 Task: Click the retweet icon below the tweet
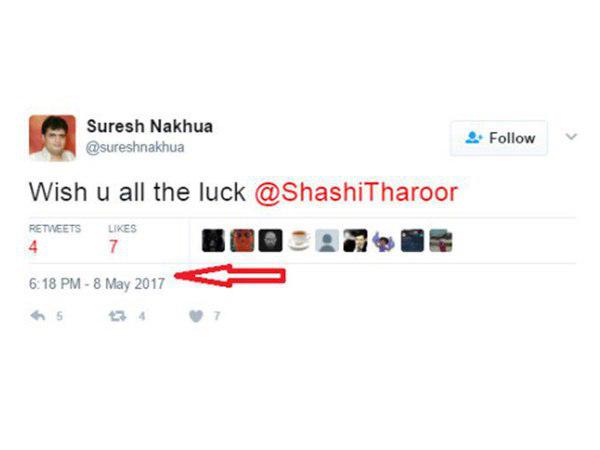point(117,316)
